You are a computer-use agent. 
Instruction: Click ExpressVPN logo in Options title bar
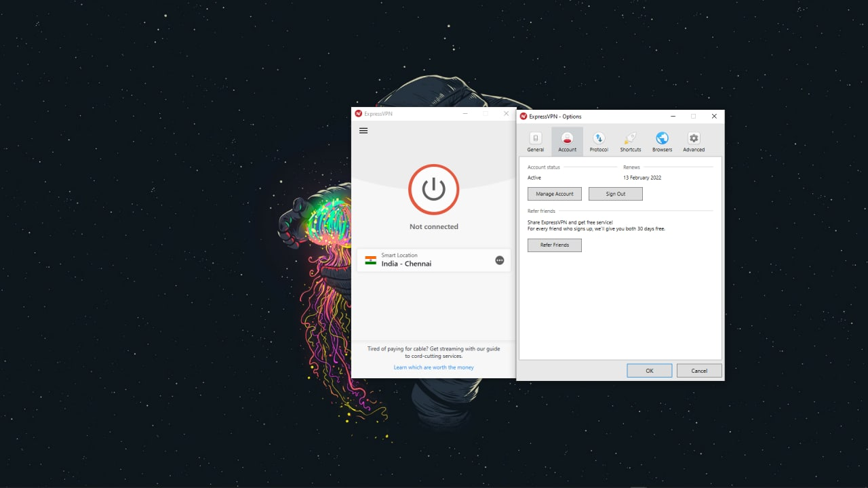pos(524,117)
